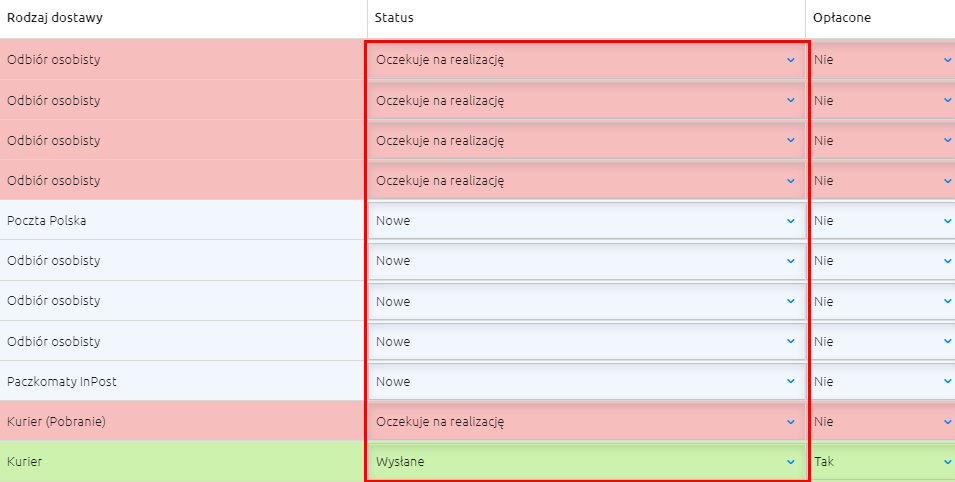
Task: Select the Kurier (Pobranie) delivery cell
Action: coord(183,422)
